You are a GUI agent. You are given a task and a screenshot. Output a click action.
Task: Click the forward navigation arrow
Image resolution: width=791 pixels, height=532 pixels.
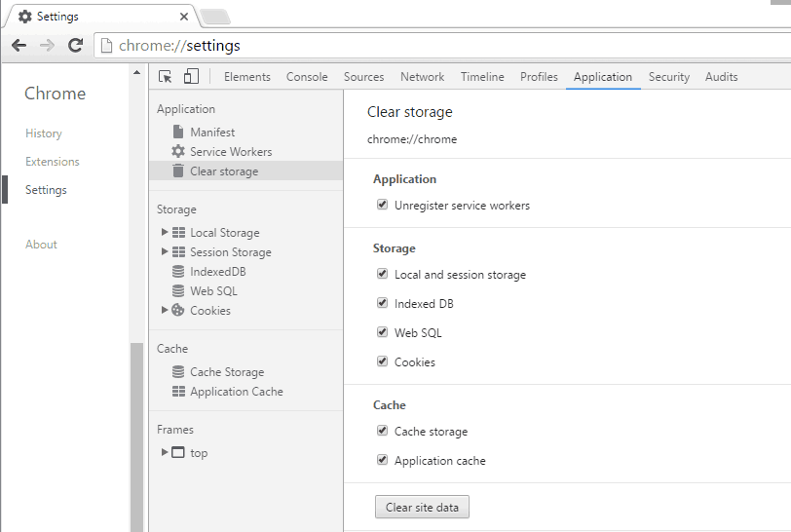(x=47, y=46)
